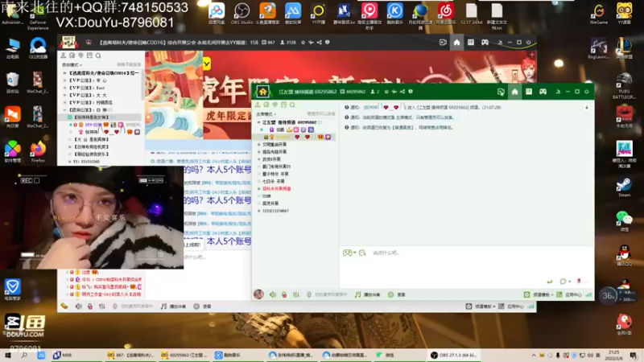Open the app center in the back YY window

click(511, 306)
